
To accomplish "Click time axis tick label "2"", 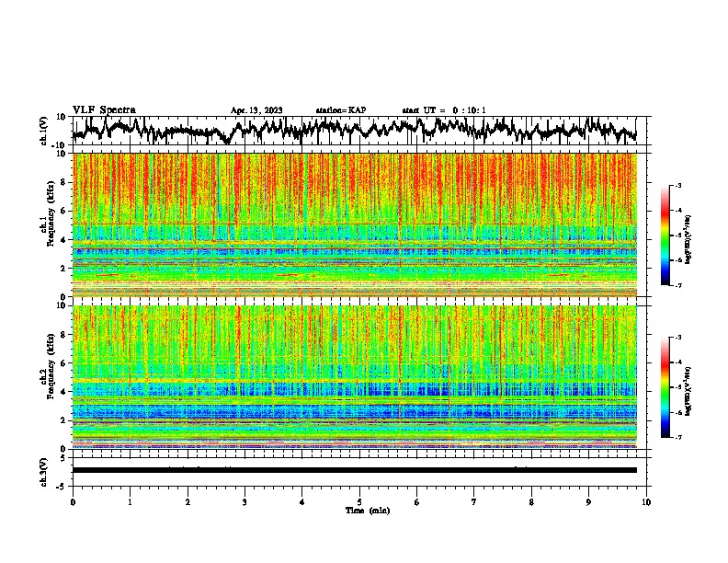I will pos(188,502).
